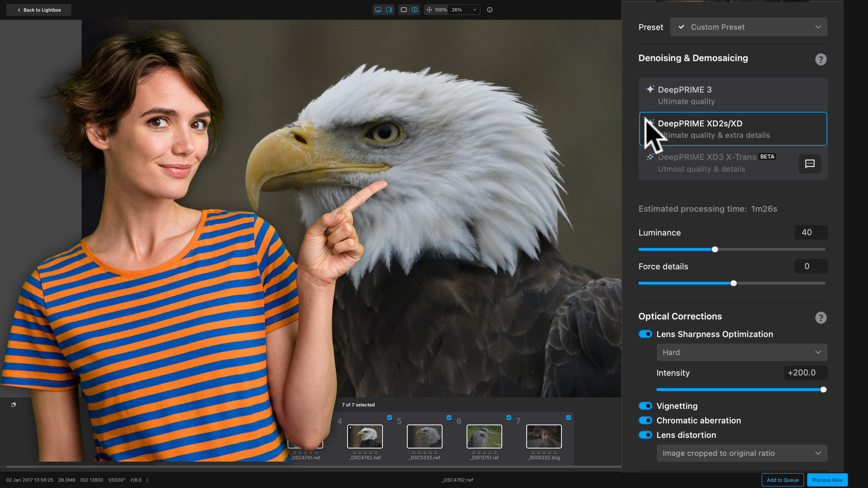
Task: Switch to single image view icon
Action: pyautogui.click(x=404, y=10)
